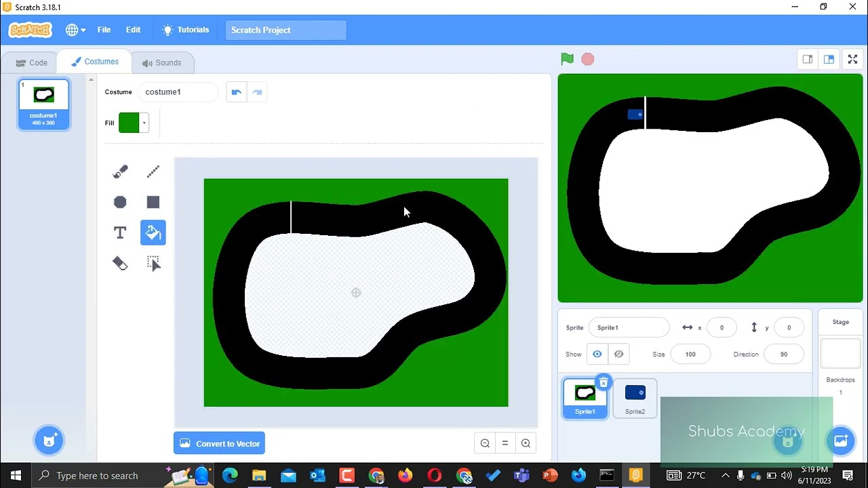The height and width of the screenshot is (488, 868).
Task: Open the File menu
Action: [104, 30]
